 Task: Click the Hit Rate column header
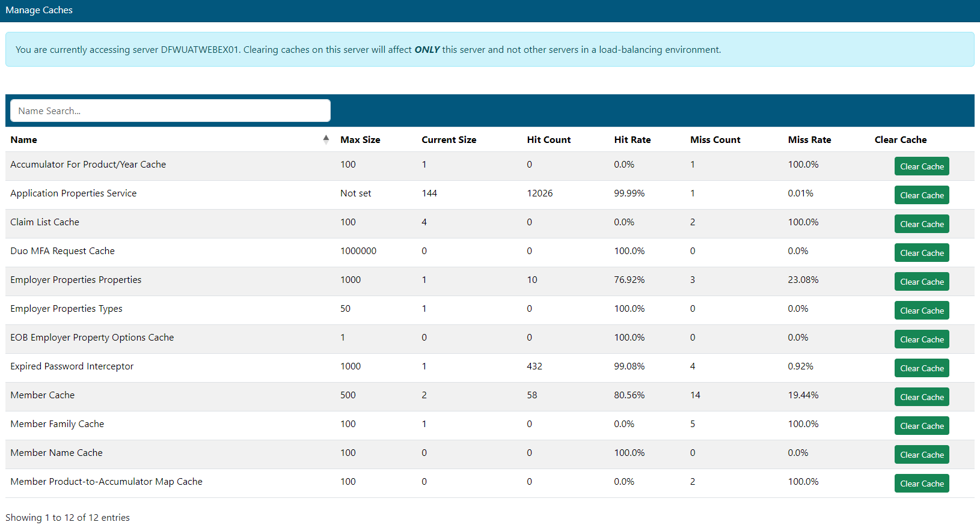pos(632,140)
